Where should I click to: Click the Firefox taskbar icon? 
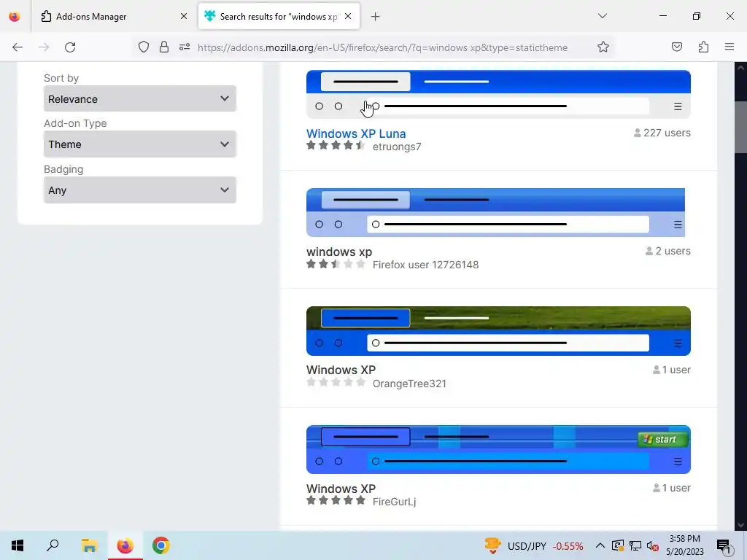pyautogui.click(x=125, y=545)
